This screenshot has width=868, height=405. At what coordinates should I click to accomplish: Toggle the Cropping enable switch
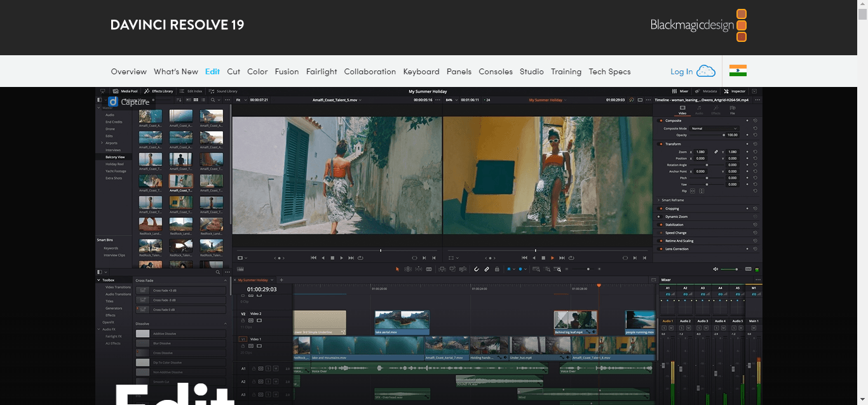661,208
